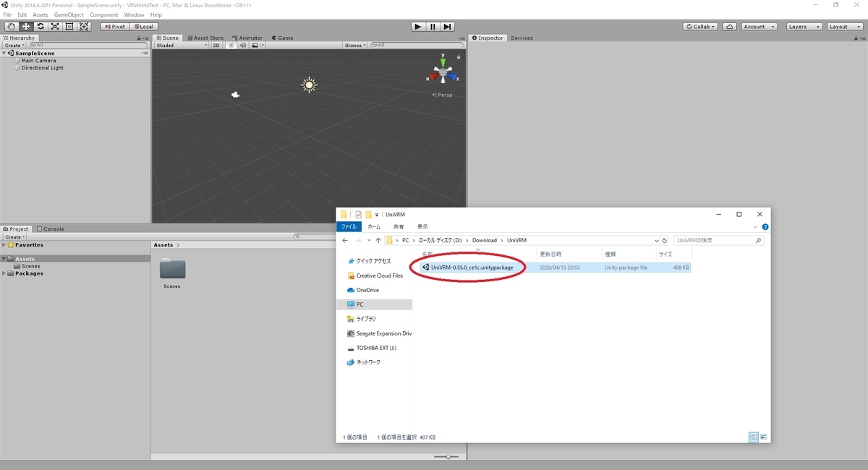Viewport: 868px width, 470px height.
Task: Select the sun light gizmo in Scene
Action: (310, 85)
